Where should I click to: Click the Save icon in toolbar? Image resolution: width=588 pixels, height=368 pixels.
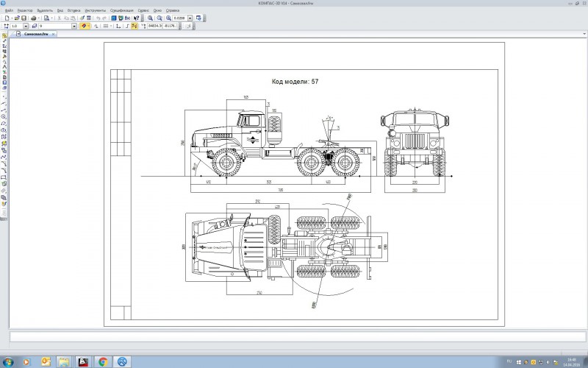point(24,17)
